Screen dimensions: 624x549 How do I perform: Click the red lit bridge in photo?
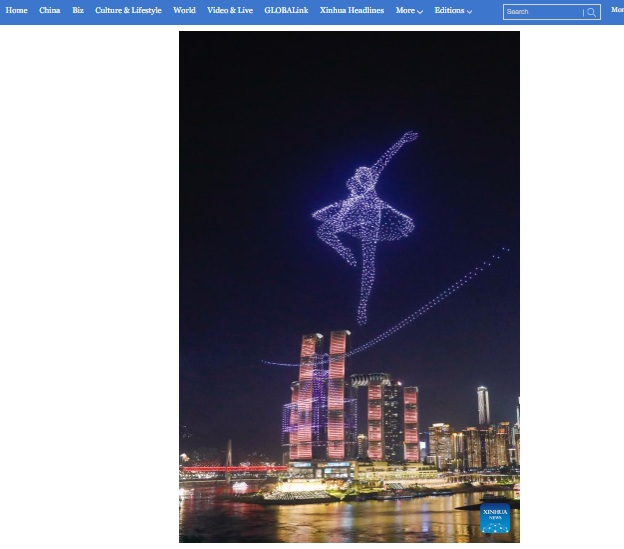click(230, 467)
